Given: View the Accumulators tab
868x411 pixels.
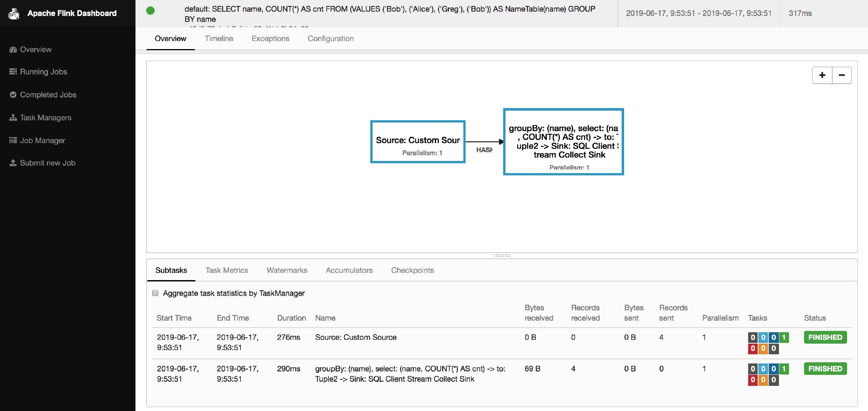Looking at the screenshot, I should tap(349, 270).
